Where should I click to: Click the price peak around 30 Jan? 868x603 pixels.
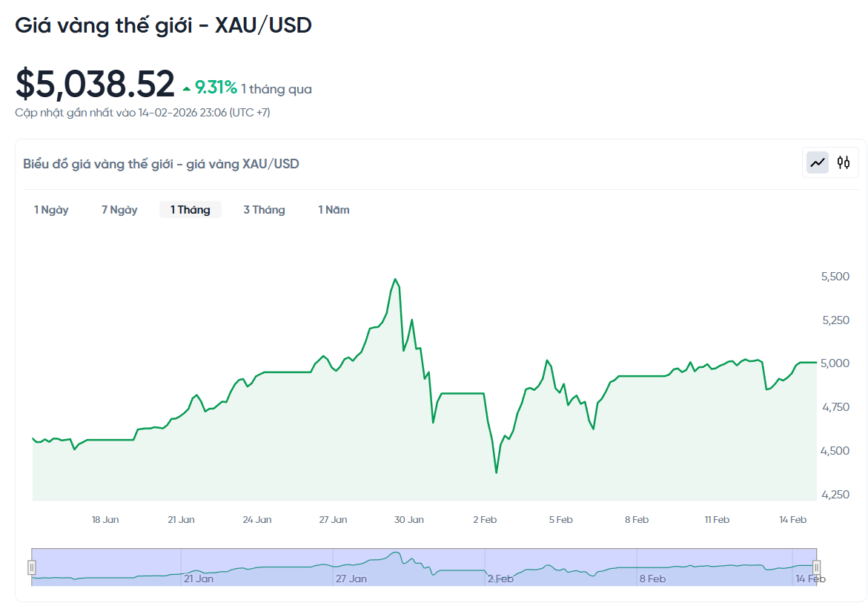(x=395, y=280)
